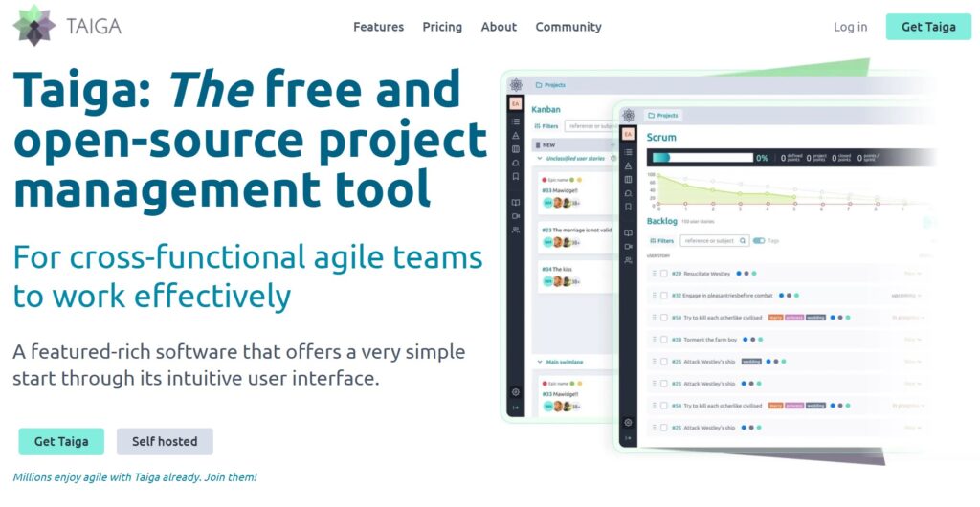The image size is (980, 507).
Task: Collapse the Main swimlane section
Action: pos(540,362)
